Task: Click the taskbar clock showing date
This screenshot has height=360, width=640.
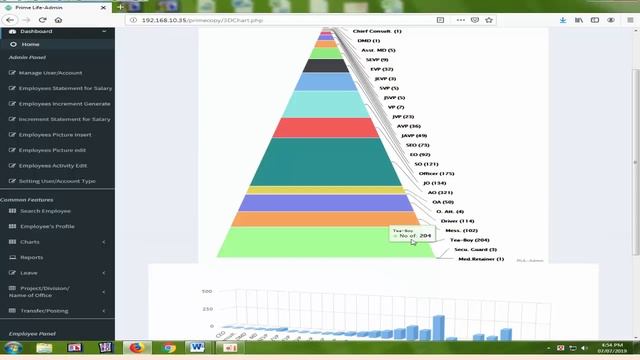Action: pos(612,348)
